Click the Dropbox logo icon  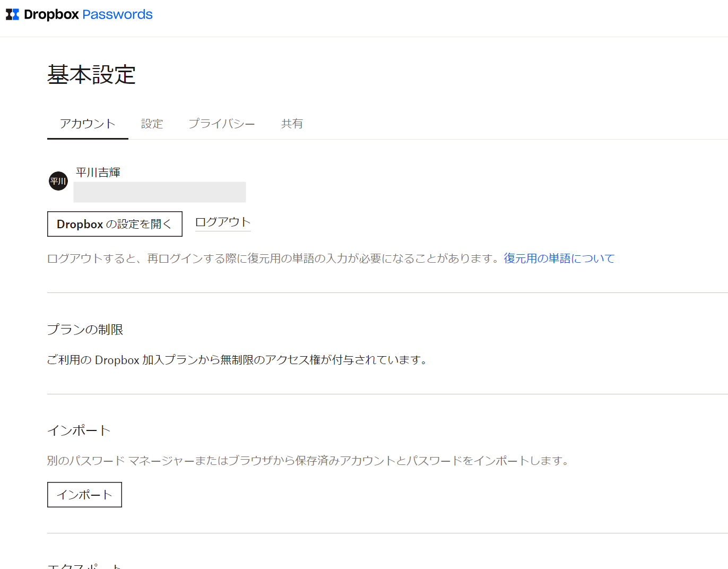12,14
